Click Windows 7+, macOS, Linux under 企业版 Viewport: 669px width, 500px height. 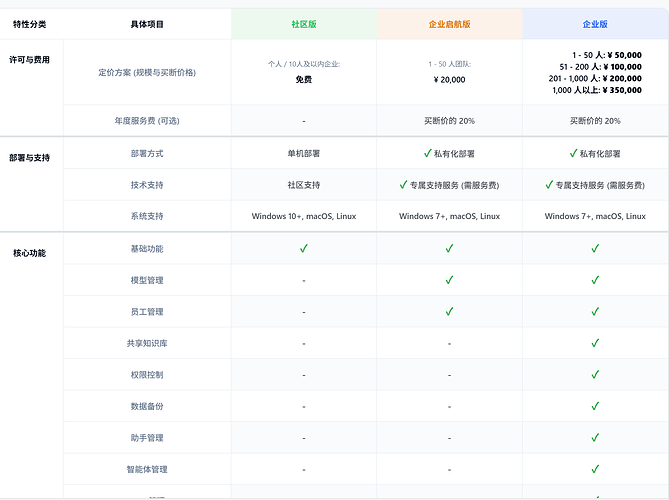click(x=595, y=216)
